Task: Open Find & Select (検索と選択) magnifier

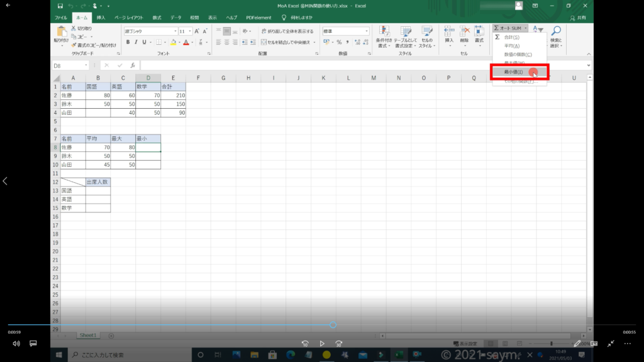Action: click(x=555, y=31)
